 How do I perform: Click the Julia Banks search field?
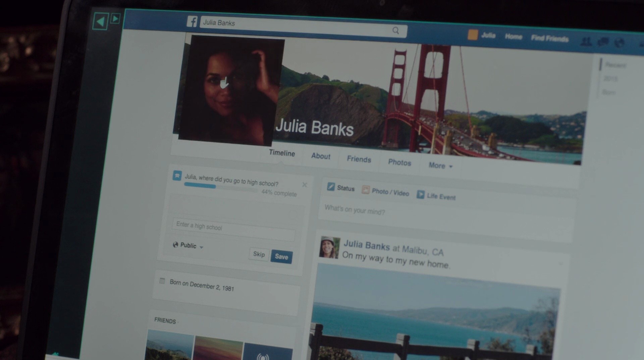(304, 27)
